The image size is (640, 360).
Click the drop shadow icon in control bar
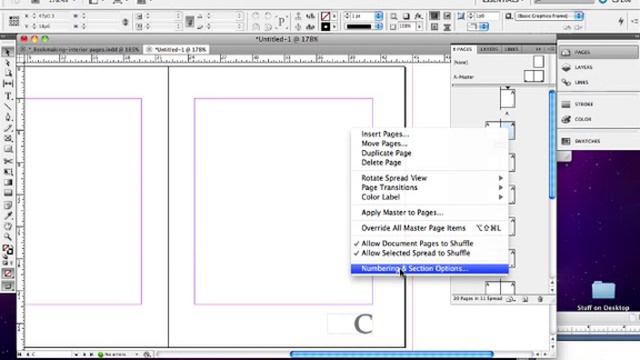[x=406, y=16]
